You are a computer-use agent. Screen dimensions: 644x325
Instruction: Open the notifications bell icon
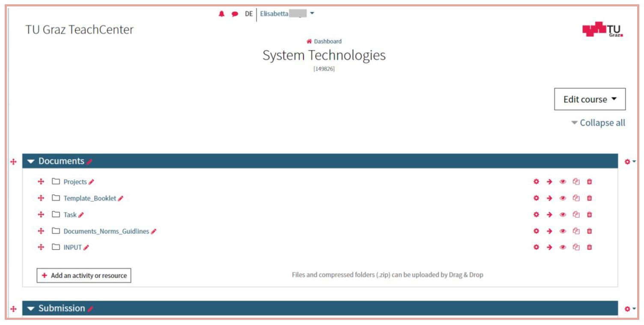(221, 14)
